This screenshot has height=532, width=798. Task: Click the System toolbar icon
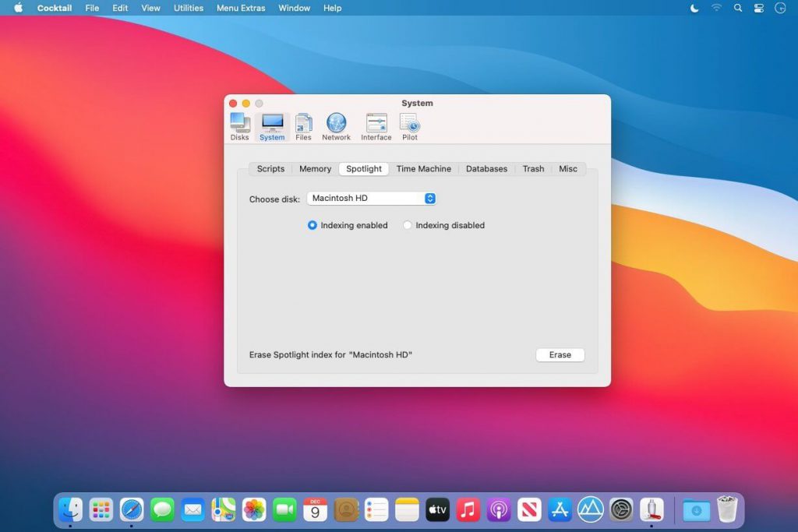pos(272,126)
